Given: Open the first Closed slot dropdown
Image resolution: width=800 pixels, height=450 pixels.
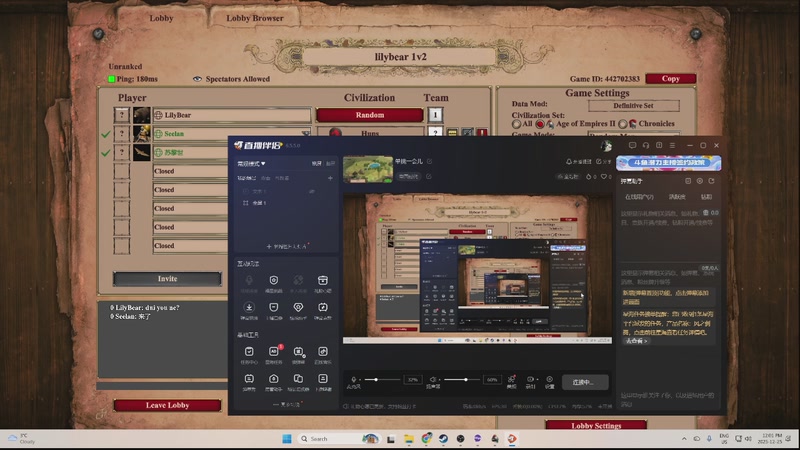Looking at the screenshot, I should click(x=191, y=171).
